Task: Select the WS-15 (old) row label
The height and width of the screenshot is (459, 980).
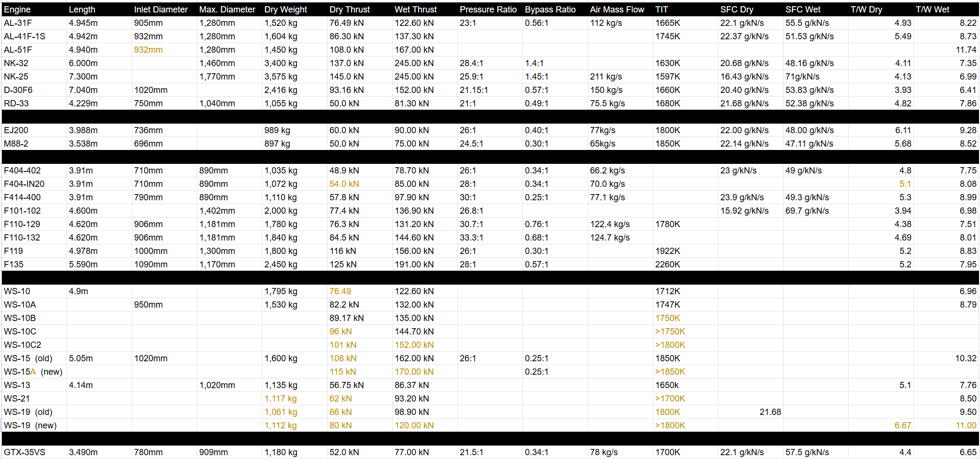Action: [x=28, y=358]
